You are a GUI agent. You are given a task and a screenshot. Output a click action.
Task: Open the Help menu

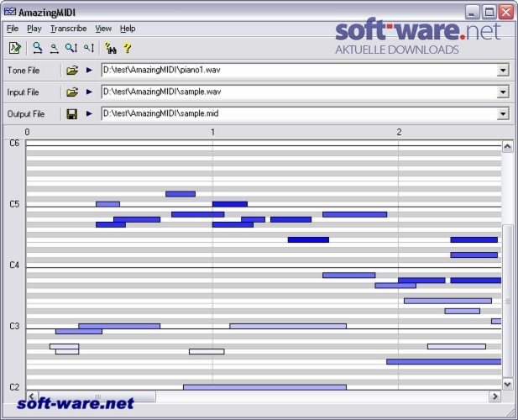[128, 29]
